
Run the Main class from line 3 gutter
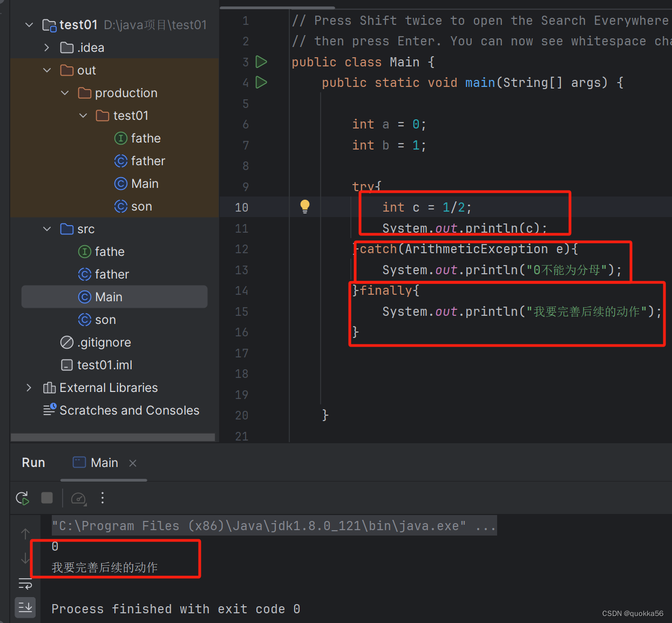(261, 62)
